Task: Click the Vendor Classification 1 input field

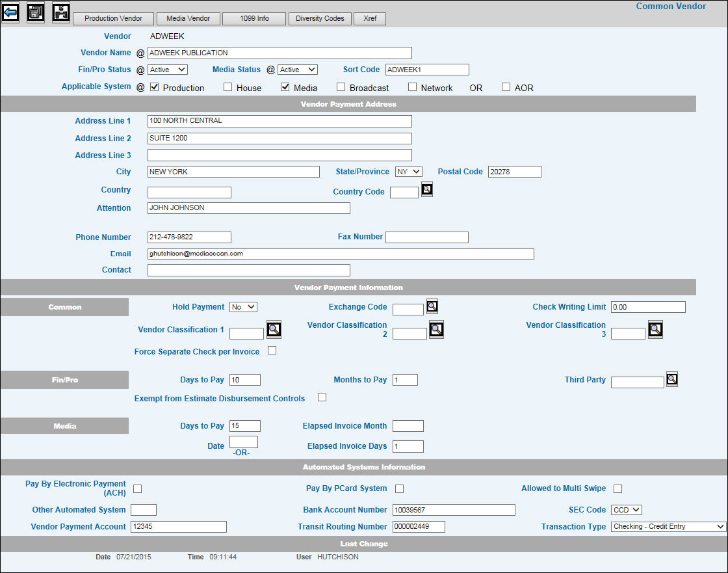Action: point(246,333)
